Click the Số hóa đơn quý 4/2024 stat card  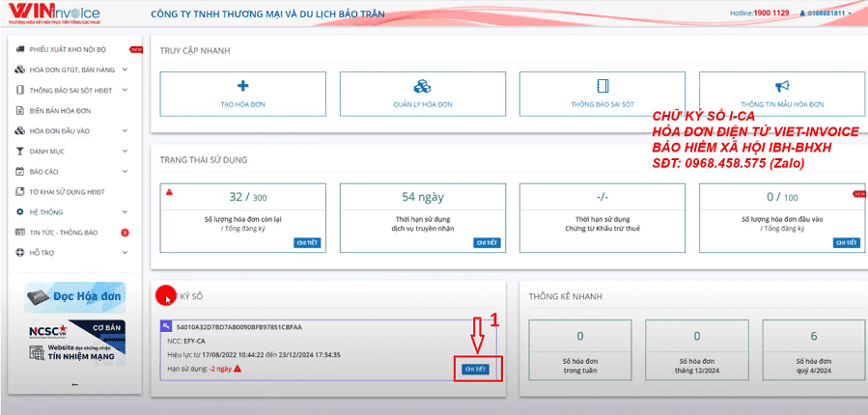pyautogui.click(x=814, y=349)
